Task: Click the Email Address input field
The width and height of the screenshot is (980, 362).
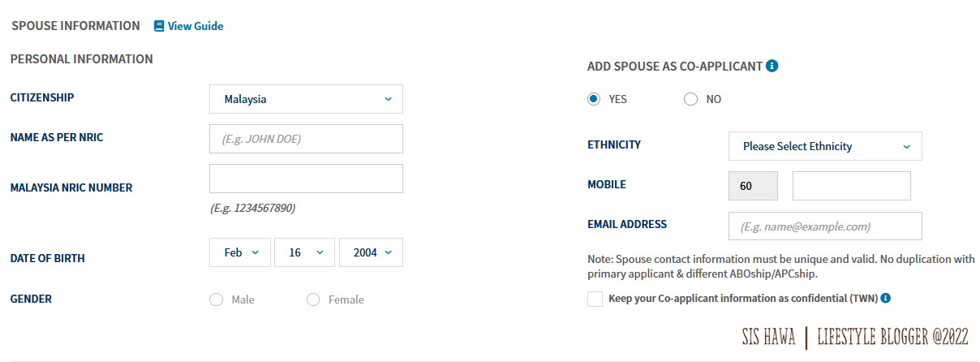Action: click(825, 226)
